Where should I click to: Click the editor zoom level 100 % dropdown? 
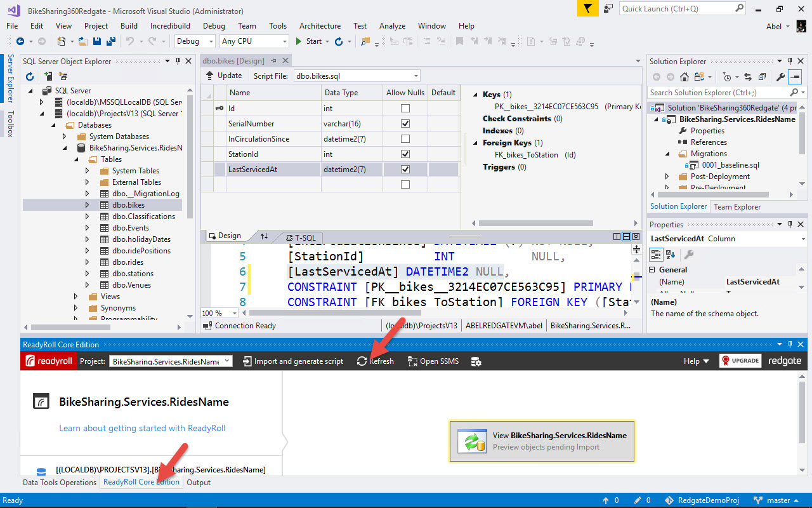[x=219, y=313]
